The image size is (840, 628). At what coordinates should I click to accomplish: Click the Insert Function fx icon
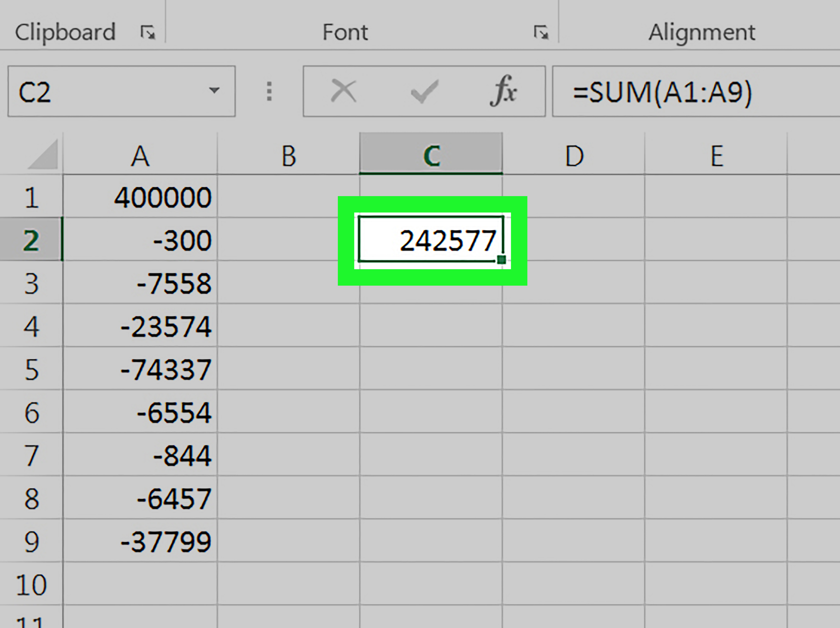pyautogui.click(x=503, y=91)
